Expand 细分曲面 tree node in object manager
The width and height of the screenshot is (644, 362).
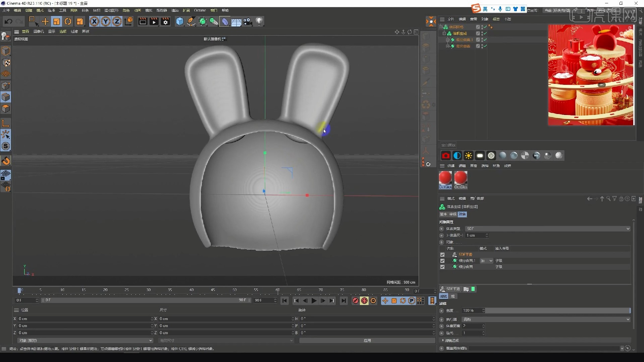tap(447, 46)
